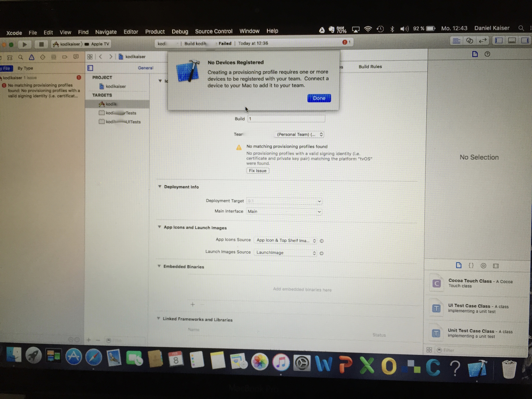Show the file template library icon
Screen dimensions: 532x399
coord(458,265)
